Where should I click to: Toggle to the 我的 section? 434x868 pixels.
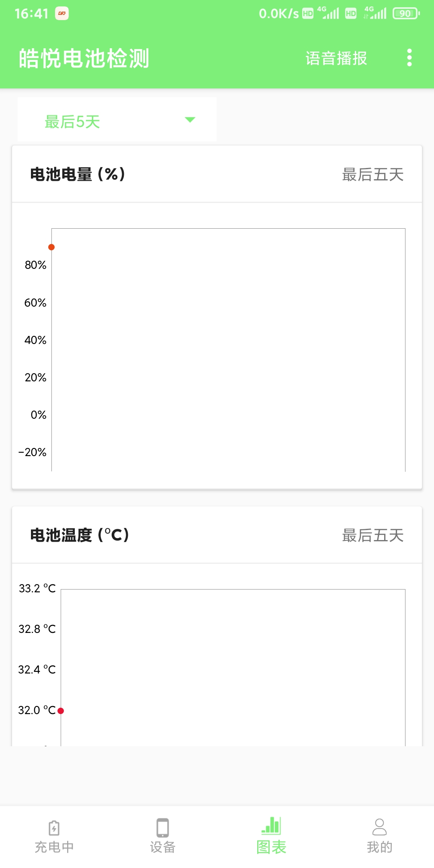380,838
